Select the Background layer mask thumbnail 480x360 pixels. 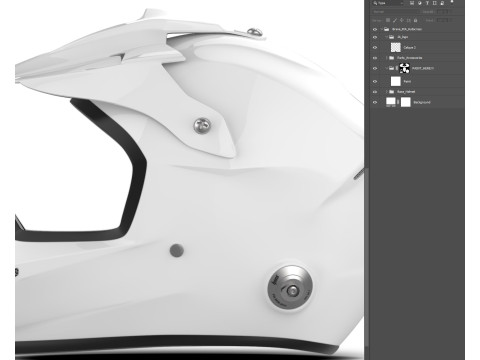click(x=406, y=102)
